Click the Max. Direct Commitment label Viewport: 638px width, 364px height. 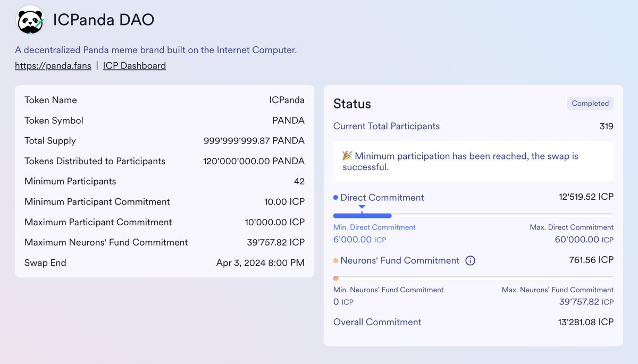(x=572, y=227)
